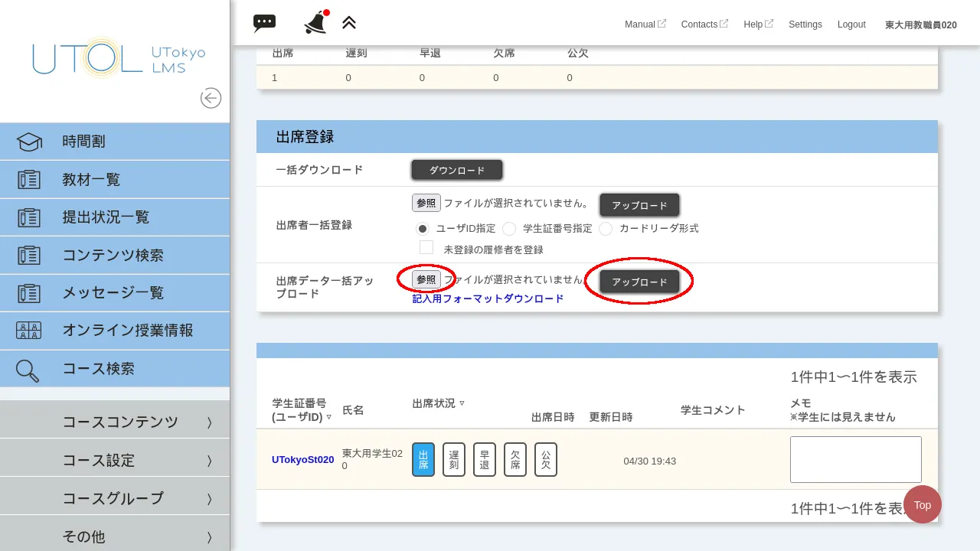
Task: Select the 学生証番号指定 radio button
Action: [509, 228]
